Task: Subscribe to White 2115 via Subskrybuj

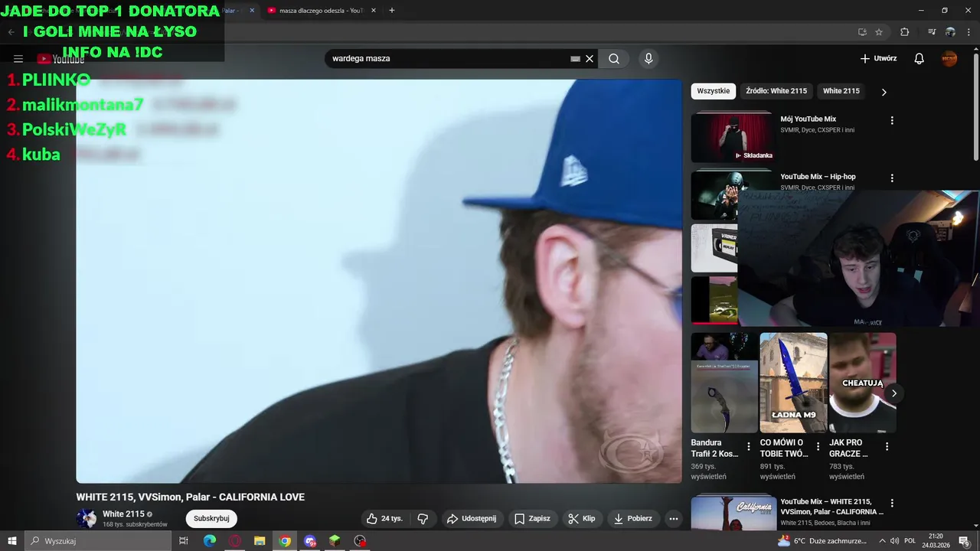Action: 211,518
